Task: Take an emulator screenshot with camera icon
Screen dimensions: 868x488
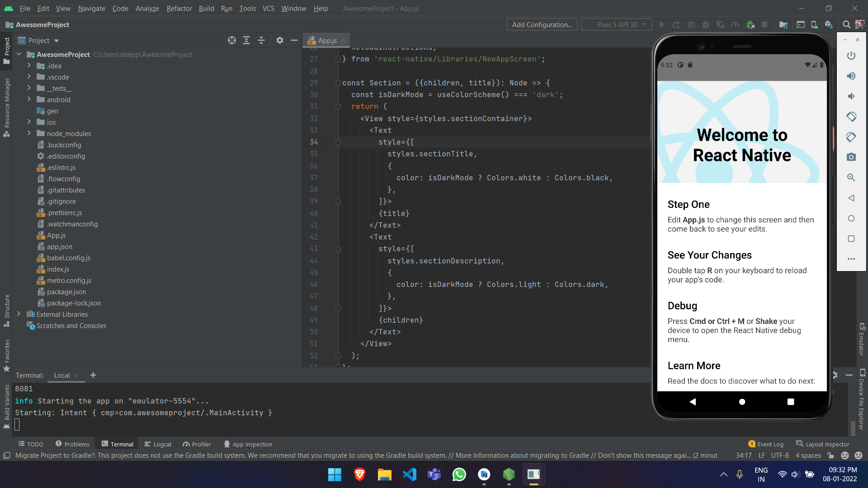Action: pyautogui.click(x=851, y=157)
